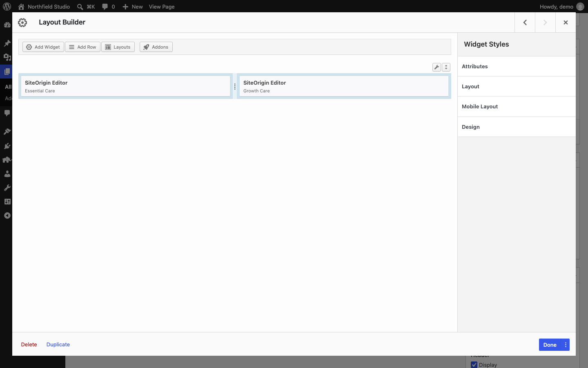
Task: Click the Add Widget button
Action: coord(43,47)
